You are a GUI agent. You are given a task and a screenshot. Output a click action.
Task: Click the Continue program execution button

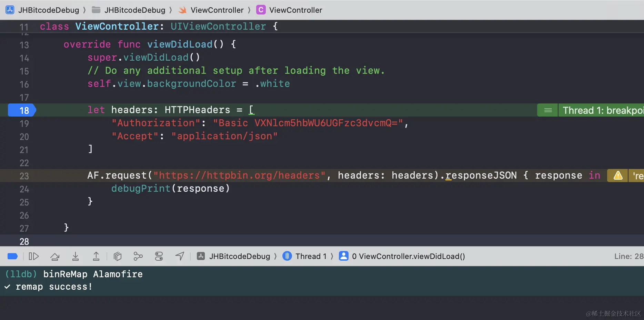coord(33,256)
